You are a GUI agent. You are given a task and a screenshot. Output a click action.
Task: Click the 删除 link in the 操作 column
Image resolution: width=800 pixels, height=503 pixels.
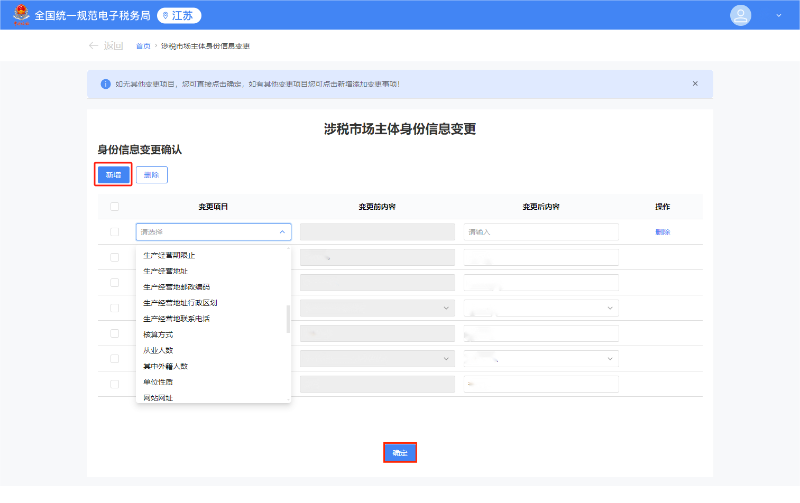pyautogui.click(x=662, y=232)
